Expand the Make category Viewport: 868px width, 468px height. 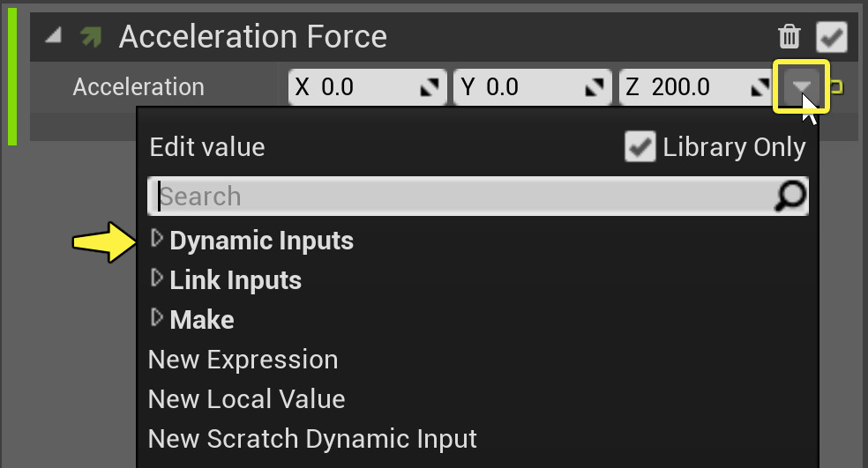(x=157, y=317)
